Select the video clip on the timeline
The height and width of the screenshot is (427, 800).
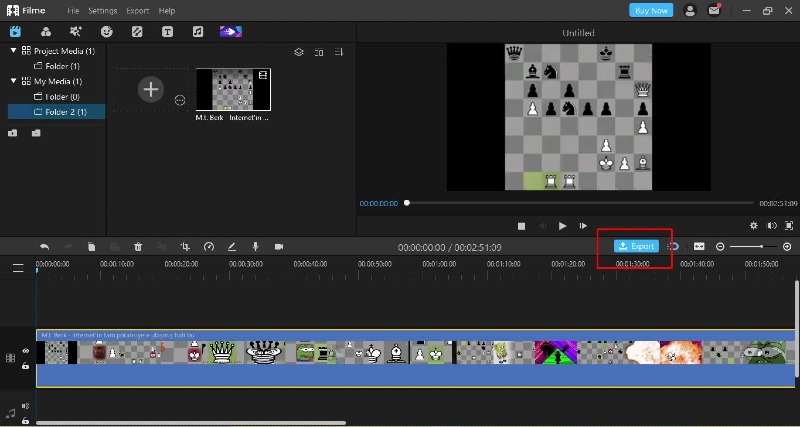pos(415,358)
